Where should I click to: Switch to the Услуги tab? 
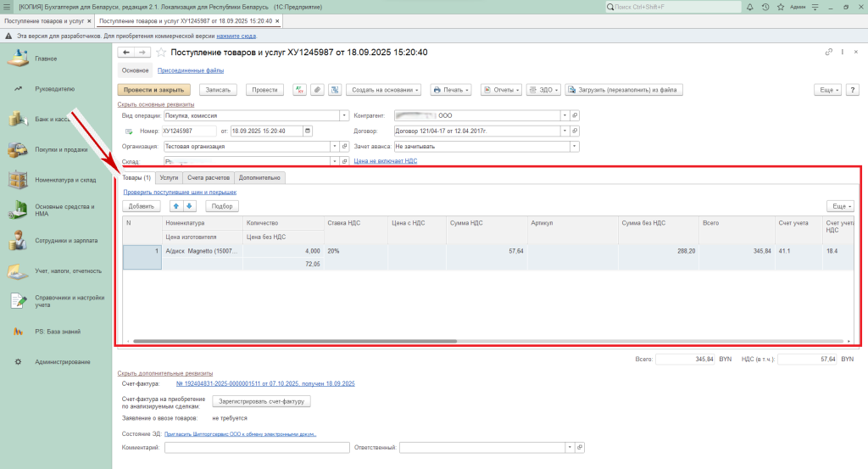pyautogui.click(x=169, y=178)
